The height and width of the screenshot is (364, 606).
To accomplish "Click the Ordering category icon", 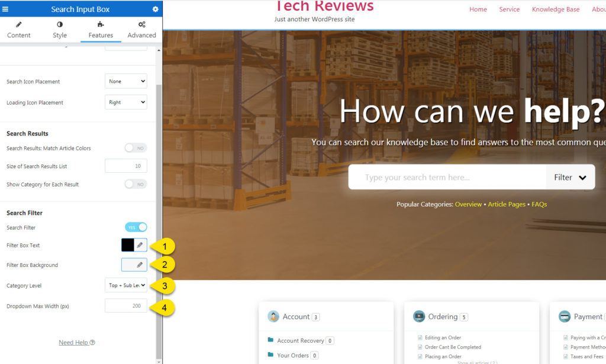I will pyautogui.click(x=419, y=317).
